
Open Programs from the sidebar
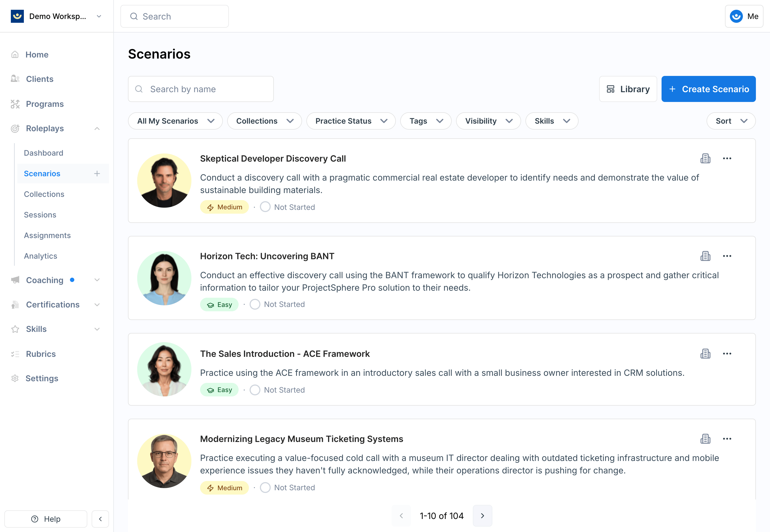tap(45, 104)
